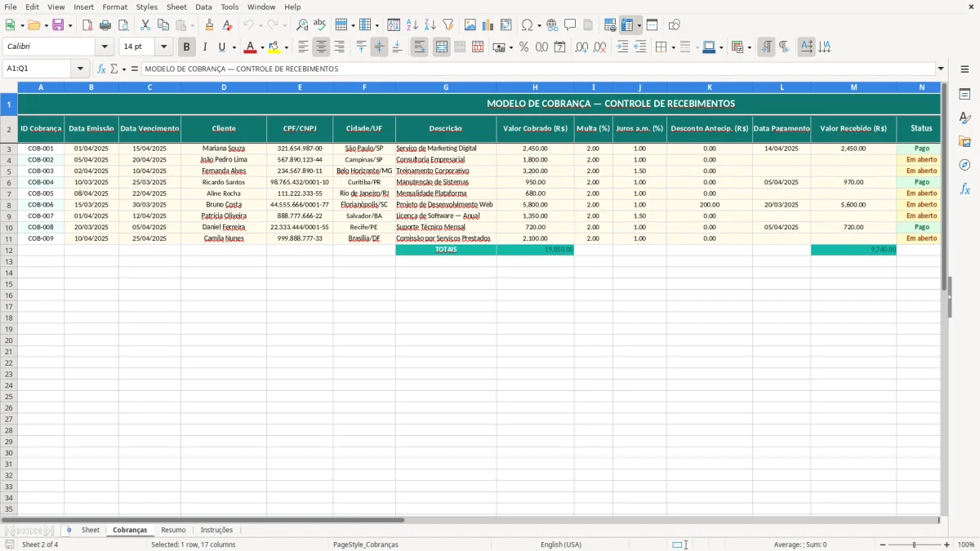Click the zoom out minus button

click(x=883, y=544)
